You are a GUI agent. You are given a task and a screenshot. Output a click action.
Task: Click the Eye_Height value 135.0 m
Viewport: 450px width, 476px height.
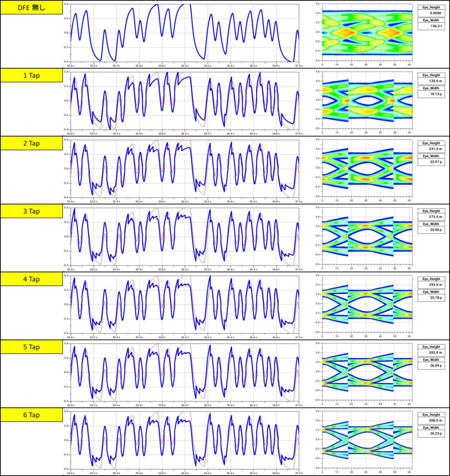[431, 81]
